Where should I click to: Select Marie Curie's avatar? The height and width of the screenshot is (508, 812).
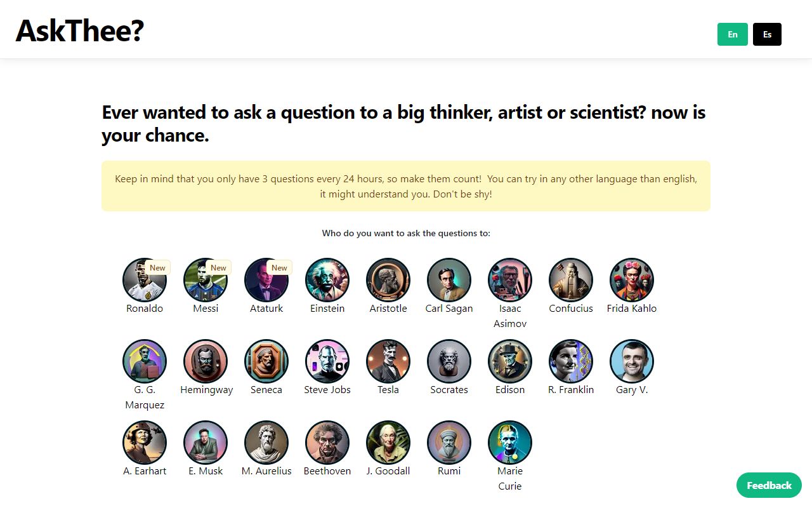coord(509,442)
